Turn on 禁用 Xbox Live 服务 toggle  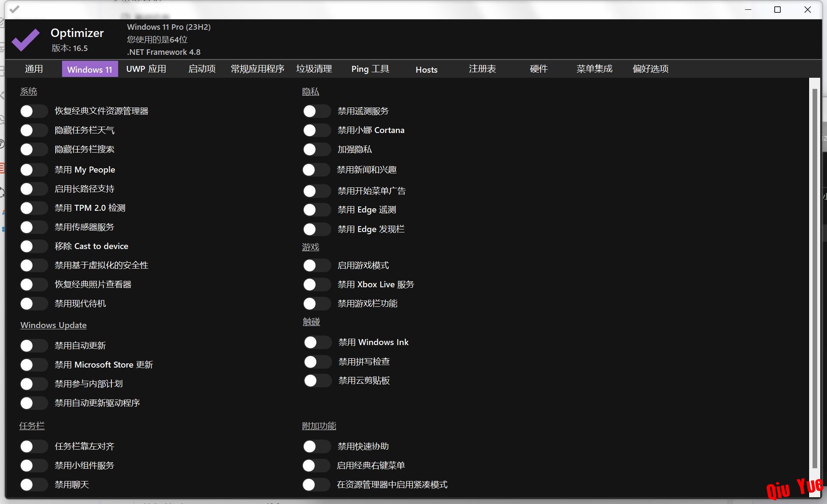[x=317, y=285]
